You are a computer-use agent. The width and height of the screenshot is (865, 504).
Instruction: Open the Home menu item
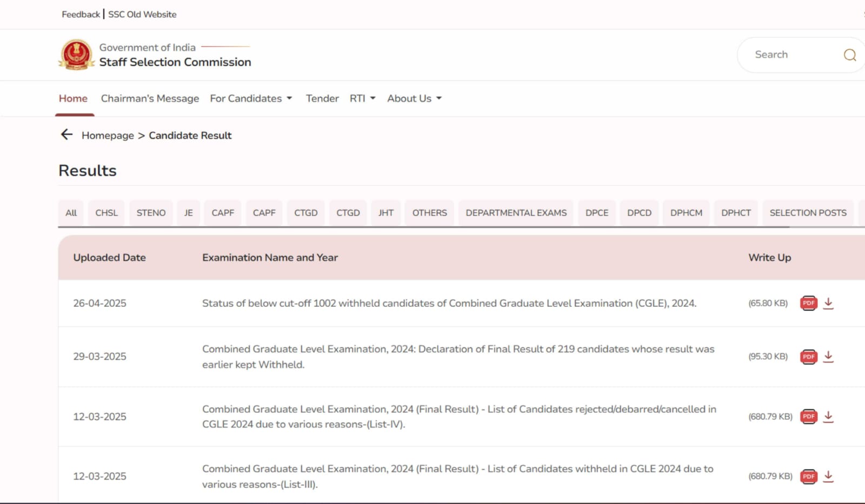pyautogui.click(x=73, y=98)
